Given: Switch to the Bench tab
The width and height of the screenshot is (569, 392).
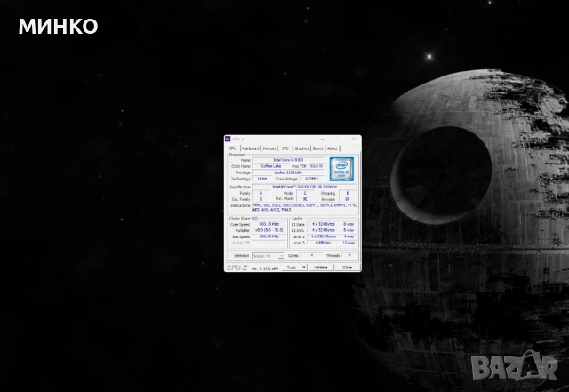Looking at the screenshot, I should tap(318, 148).
